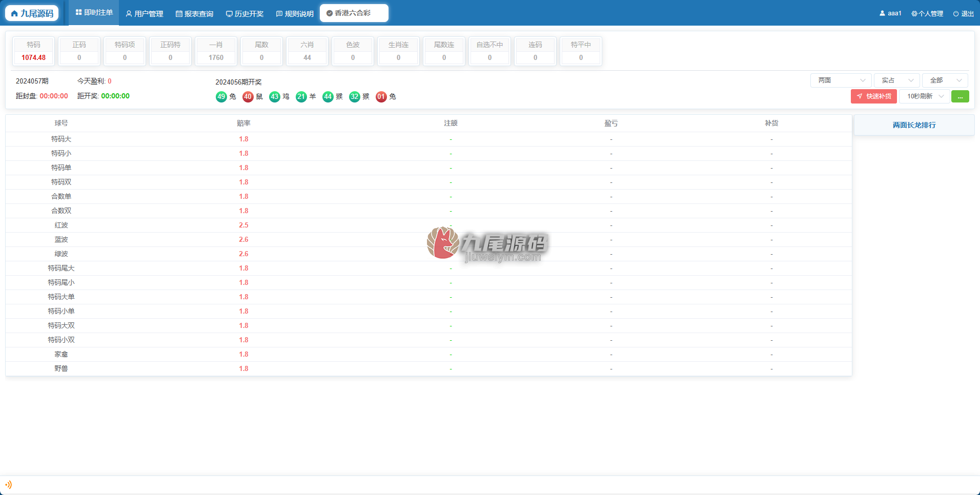The image size is (980, 495).
Task: Open the 10秒刷新 interval dropdown
Action: click(925, 96)
